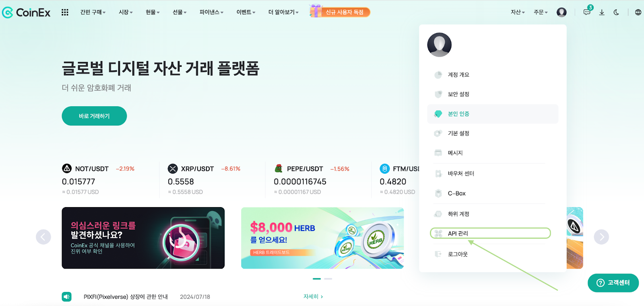
Task: Click the download app icon in header
Action: (x=602, y=12)
